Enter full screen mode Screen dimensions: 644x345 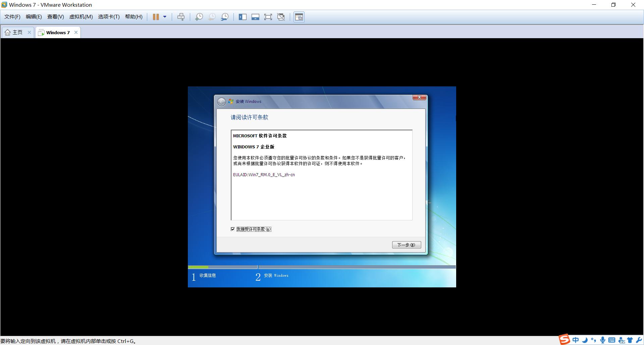[x=268, y=17]
